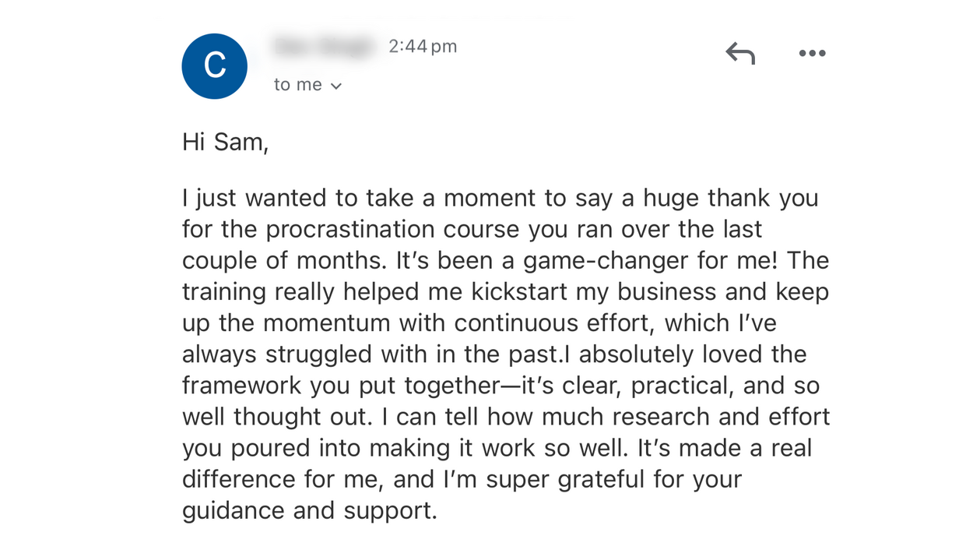The image size is (980, 550).
Task: Click the word "framework" in the message
Action: click(242, 386)
